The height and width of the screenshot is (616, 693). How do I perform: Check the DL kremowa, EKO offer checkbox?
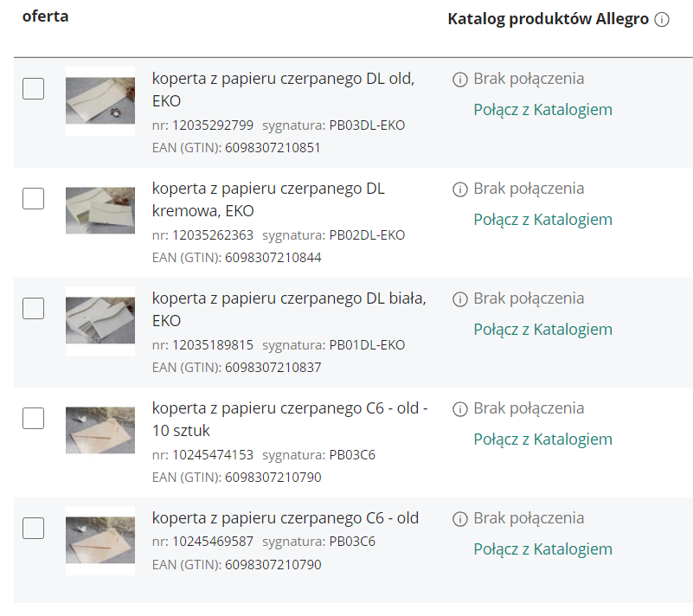pyautogui.click(x=33, y=198)
